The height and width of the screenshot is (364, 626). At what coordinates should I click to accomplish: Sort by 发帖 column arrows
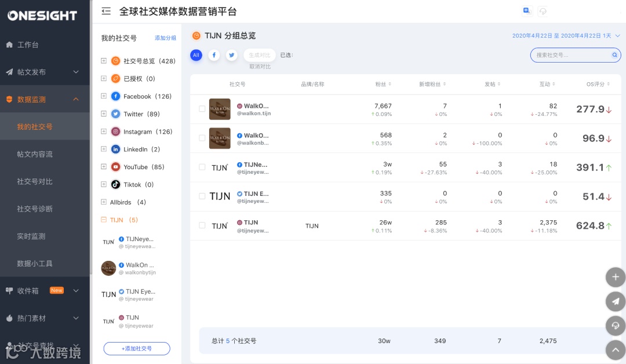[x=499, y=84]
